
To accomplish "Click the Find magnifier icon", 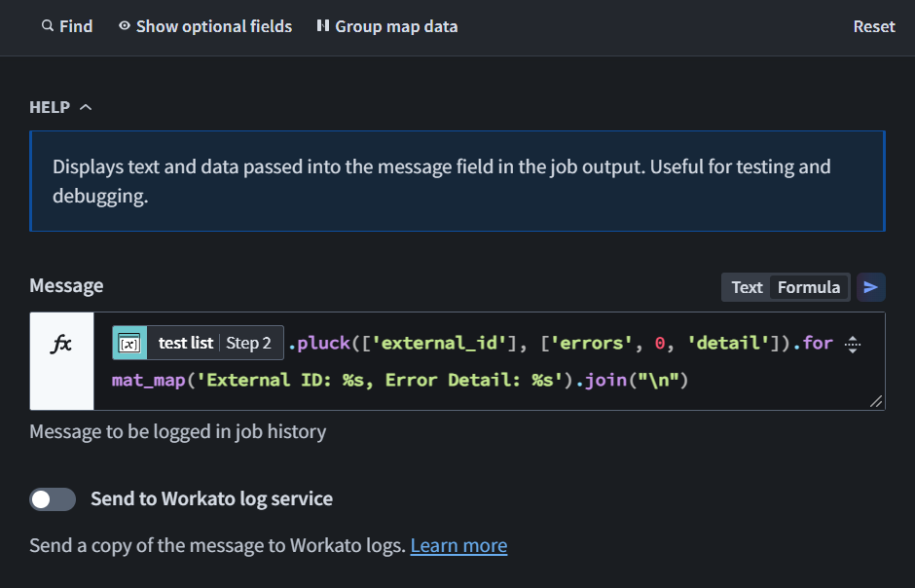I will (47, 26).
